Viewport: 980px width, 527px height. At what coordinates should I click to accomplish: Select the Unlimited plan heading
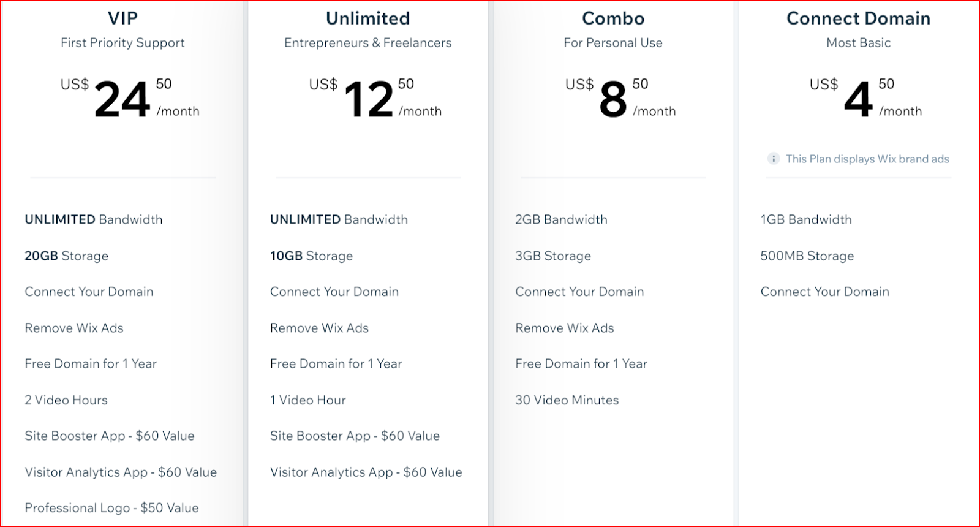367,18
